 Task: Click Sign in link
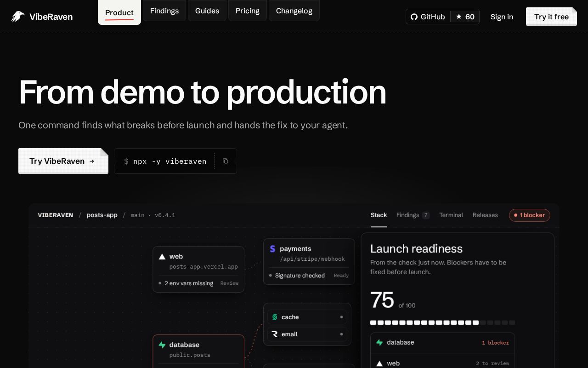click(502, 17)
